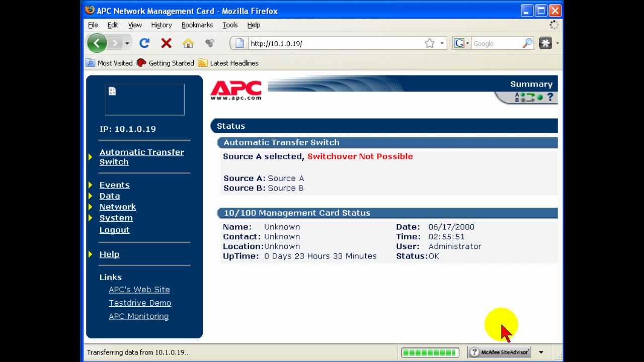Click the User value 'Administrator'
Viewport: 644px width, 362px height.
coord(455,246)
